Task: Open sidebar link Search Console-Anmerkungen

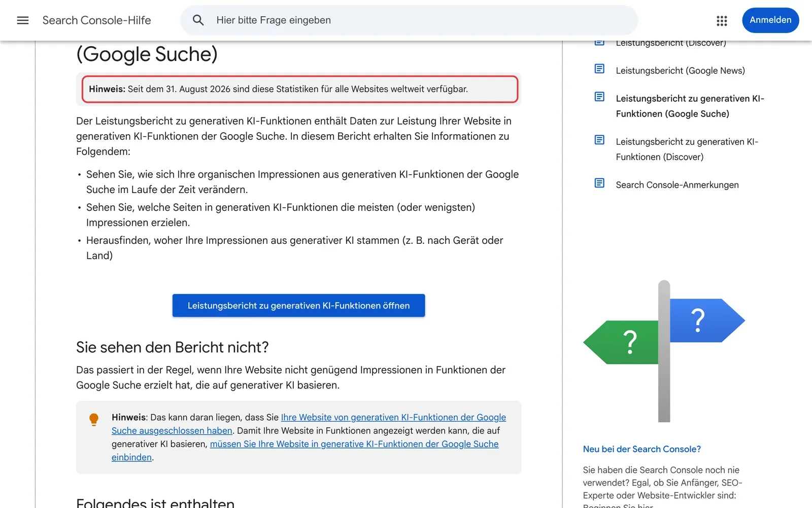Action: [677, 185]
